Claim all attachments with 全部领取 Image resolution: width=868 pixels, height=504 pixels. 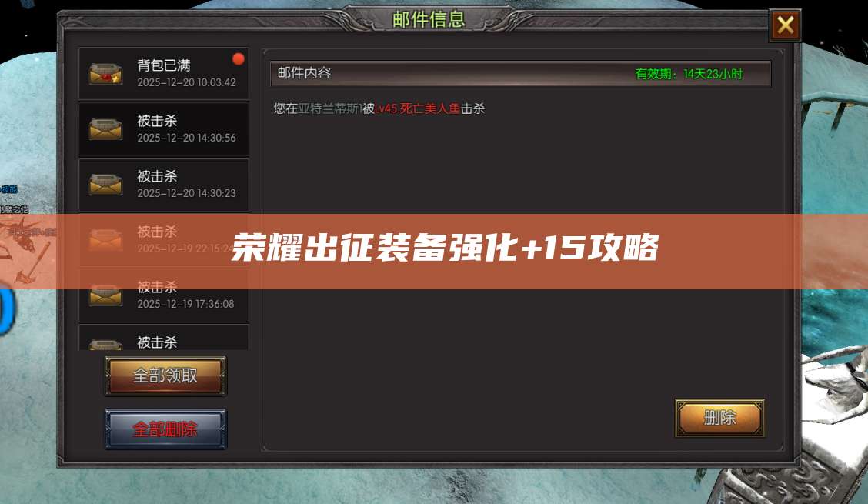point(165,375)
